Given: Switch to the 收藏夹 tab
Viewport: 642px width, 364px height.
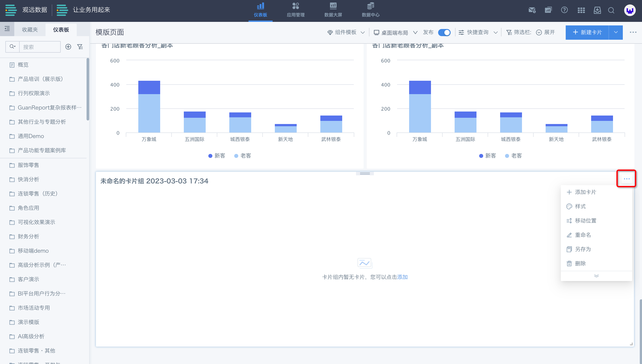Looking at the screenshot, I should tap(30, 29).
